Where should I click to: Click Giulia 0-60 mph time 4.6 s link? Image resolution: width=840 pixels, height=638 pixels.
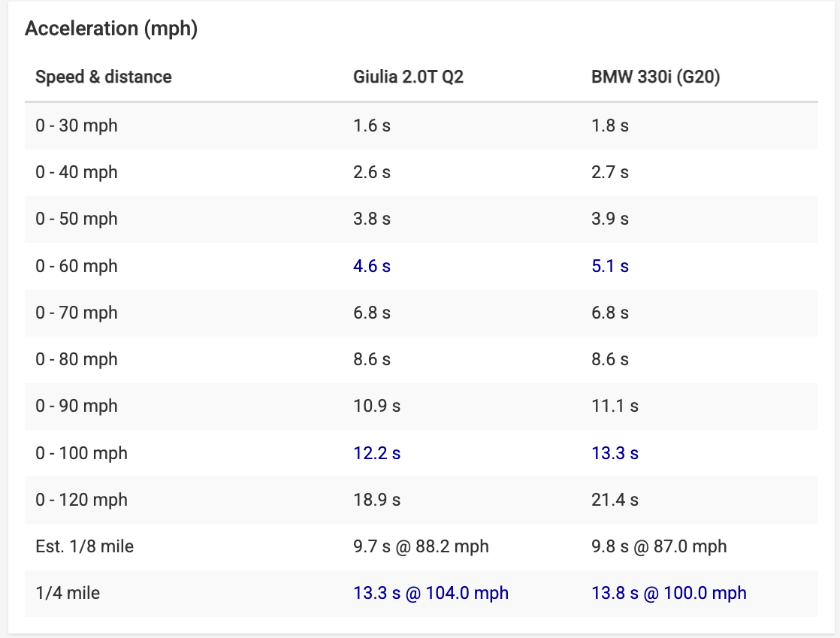pyautogui.click(x=372, y=266)
